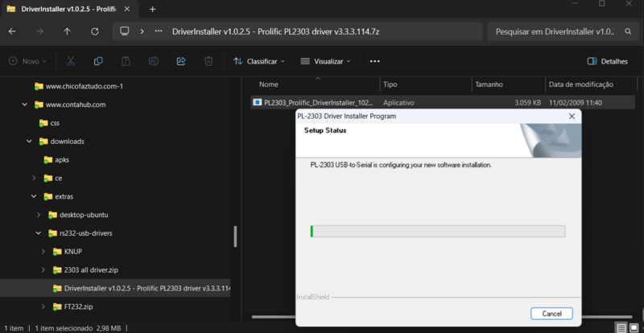Toggle the Detalhes pane

[x=608, y=61]
